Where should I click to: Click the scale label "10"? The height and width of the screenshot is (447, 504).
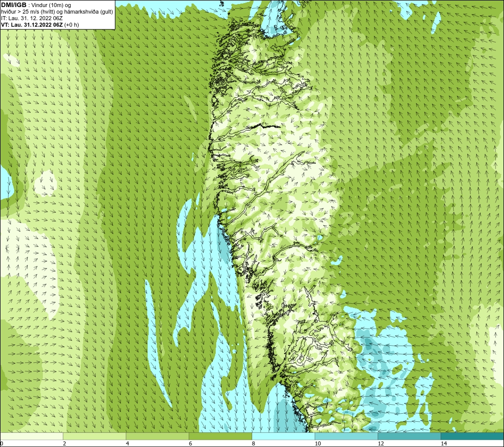pos(318,443)
